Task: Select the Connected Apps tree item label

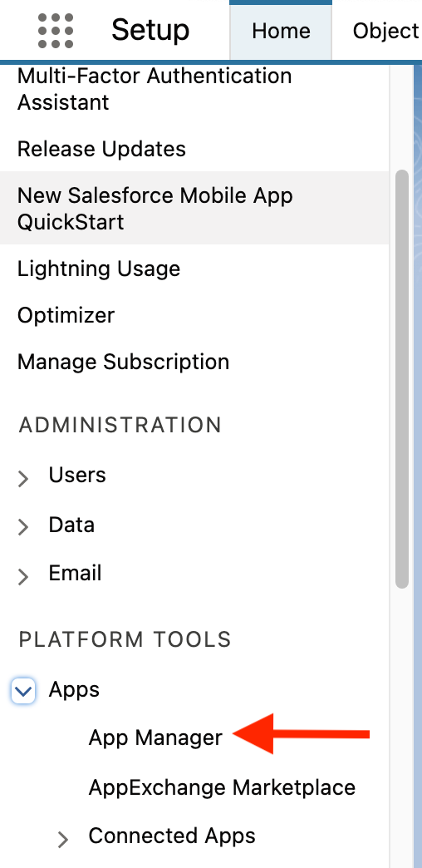Action: click(x=172, y=836)
